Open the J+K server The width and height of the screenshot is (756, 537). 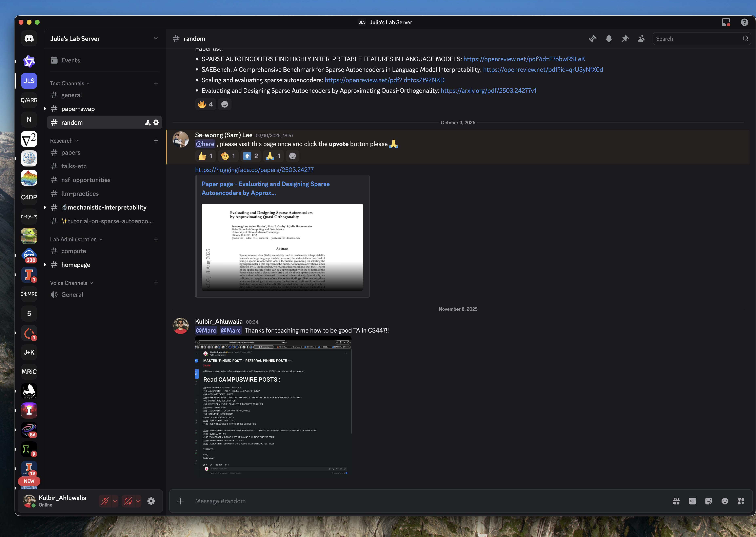pyautogui.click(x=29, y=353)
